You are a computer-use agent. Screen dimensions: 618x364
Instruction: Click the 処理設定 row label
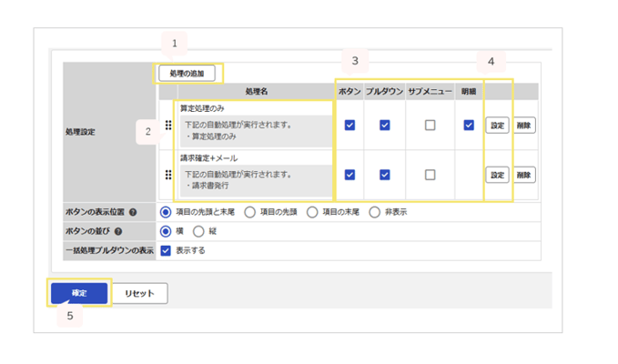click(x=80, y=132)
